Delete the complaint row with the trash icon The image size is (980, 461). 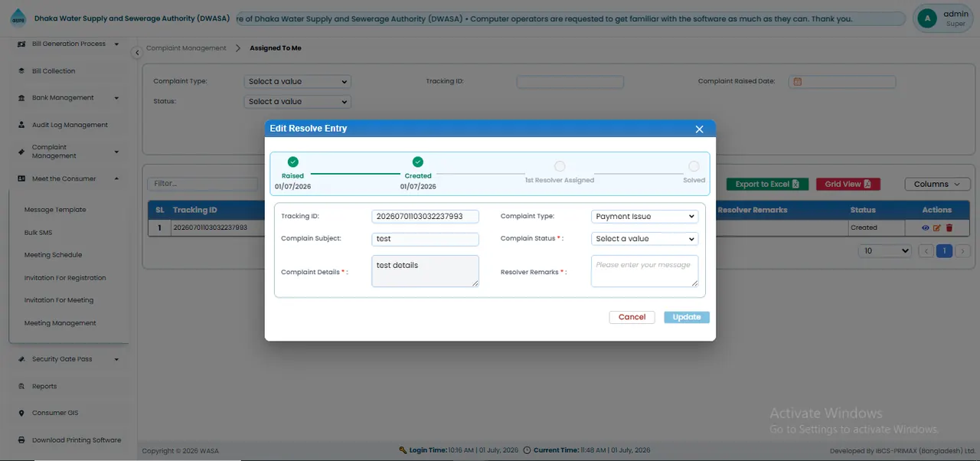click(x=949, y=227)
